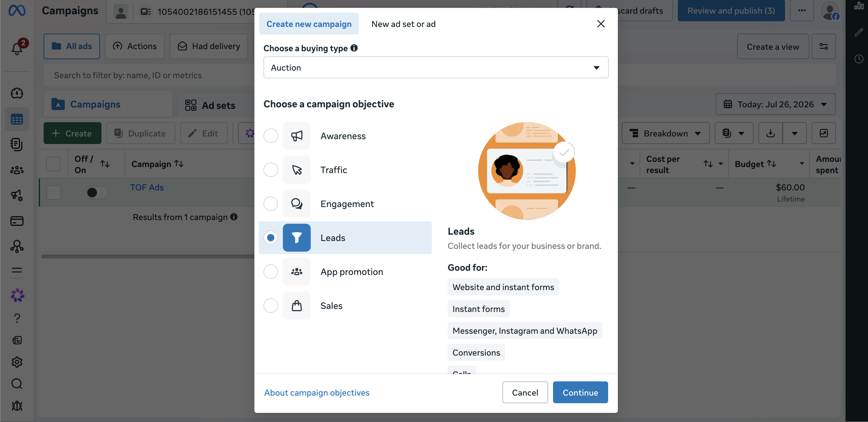The image size is (868, 422).
Task: Click Review and publish (3) button
Action: coord(731,10)
